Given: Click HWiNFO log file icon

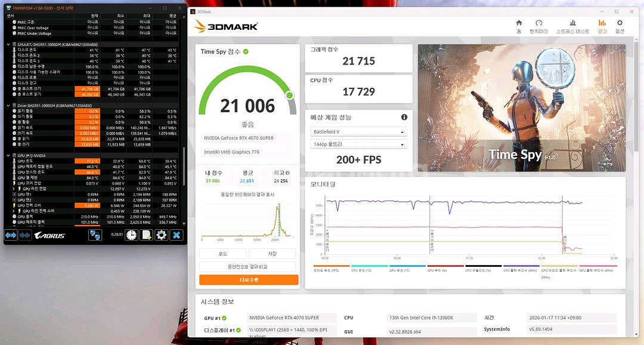Looking at the screenshot, I should (147, 235).
